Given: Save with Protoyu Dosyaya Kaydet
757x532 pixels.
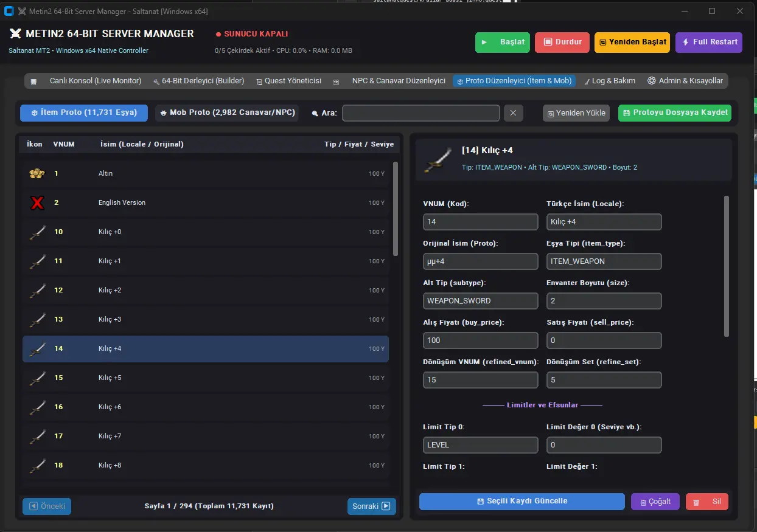Looking at the screenshot, I should point(675,113).
